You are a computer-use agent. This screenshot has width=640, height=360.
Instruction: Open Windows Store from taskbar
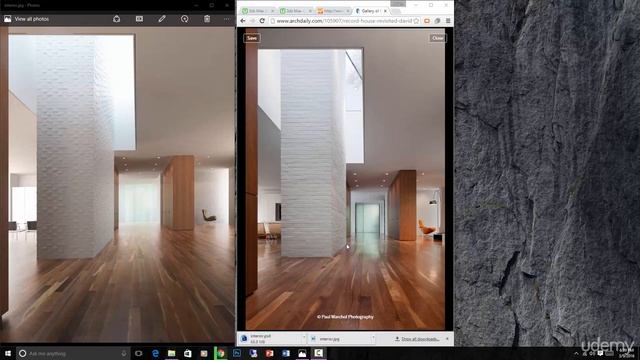[188, 353]
